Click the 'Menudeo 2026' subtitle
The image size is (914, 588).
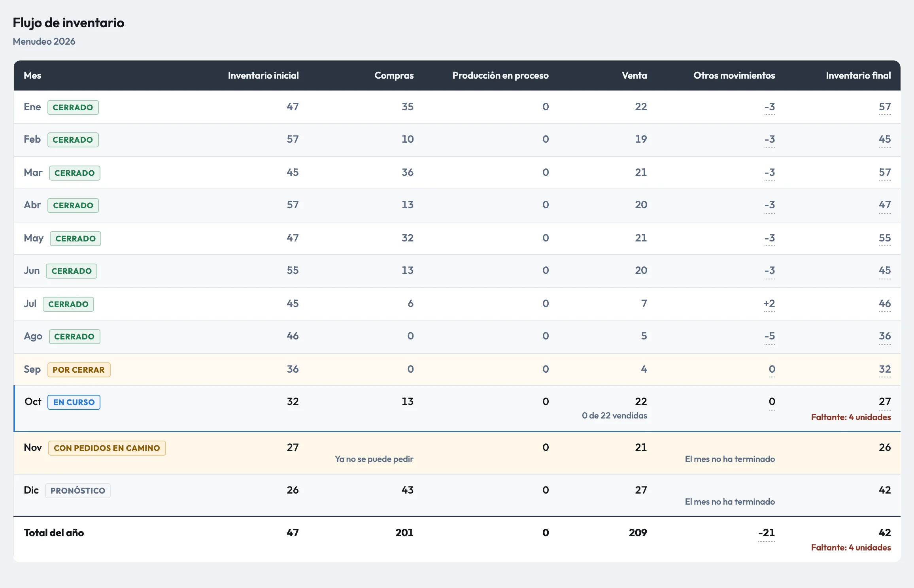pyautogui.click(x=44, y=41)
